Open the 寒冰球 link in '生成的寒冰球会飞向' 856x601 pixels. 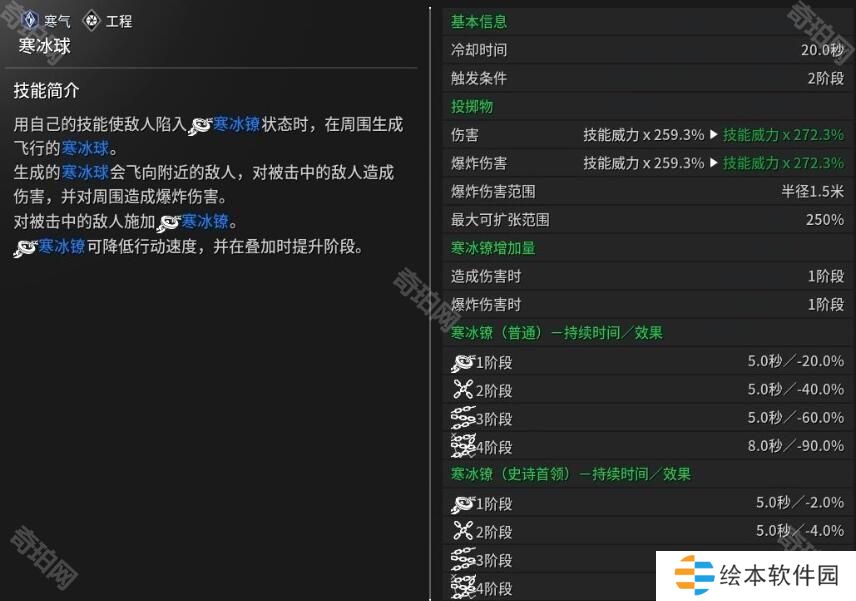coord(84,173)
